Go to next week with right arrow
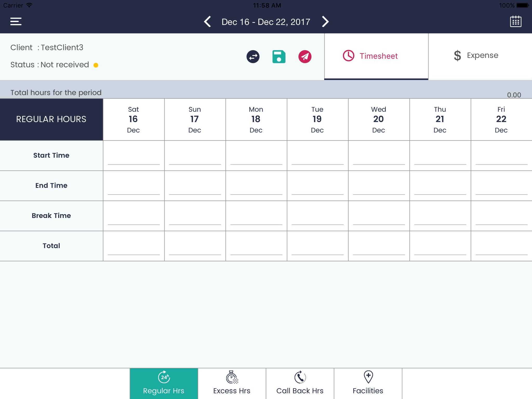The height and width of the screenshot is (399, 532). (325, 22)
